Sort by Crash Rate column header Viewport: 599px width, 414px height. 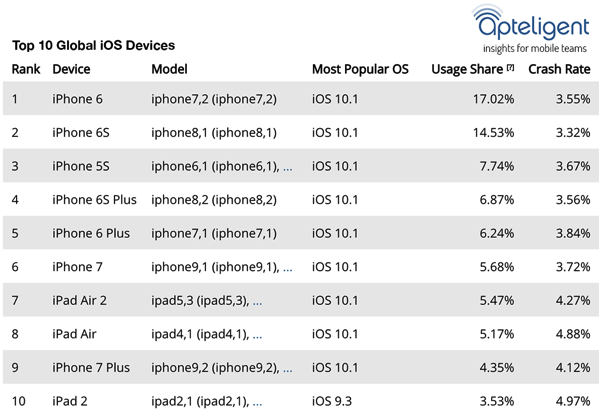[x=559, y=69]
